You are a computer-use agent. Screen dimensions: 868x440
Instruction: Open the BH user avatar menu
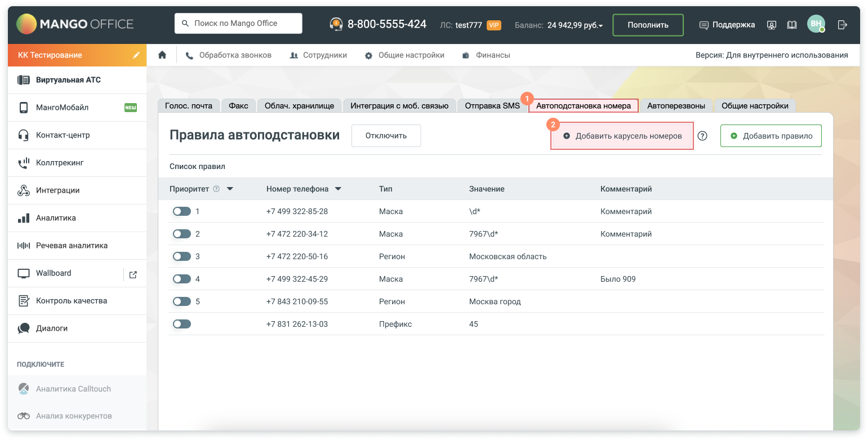[816, 24]
